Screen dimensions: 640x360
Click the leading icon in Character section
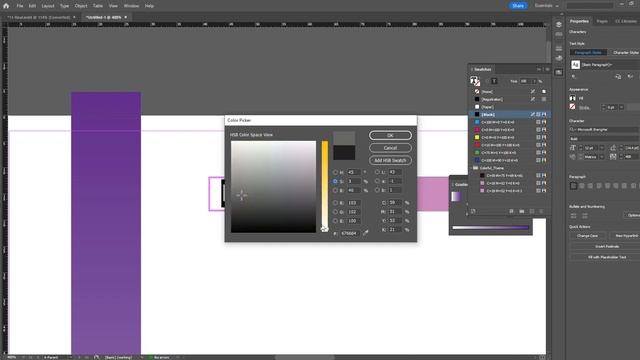[x=613, y=148]
